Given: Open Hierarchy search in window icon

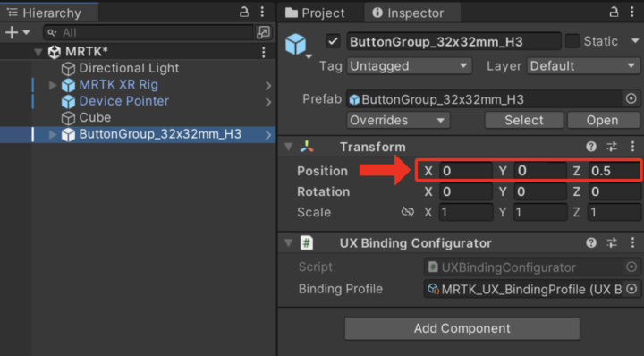Looking at the screenshot, I should coord(263,32).
